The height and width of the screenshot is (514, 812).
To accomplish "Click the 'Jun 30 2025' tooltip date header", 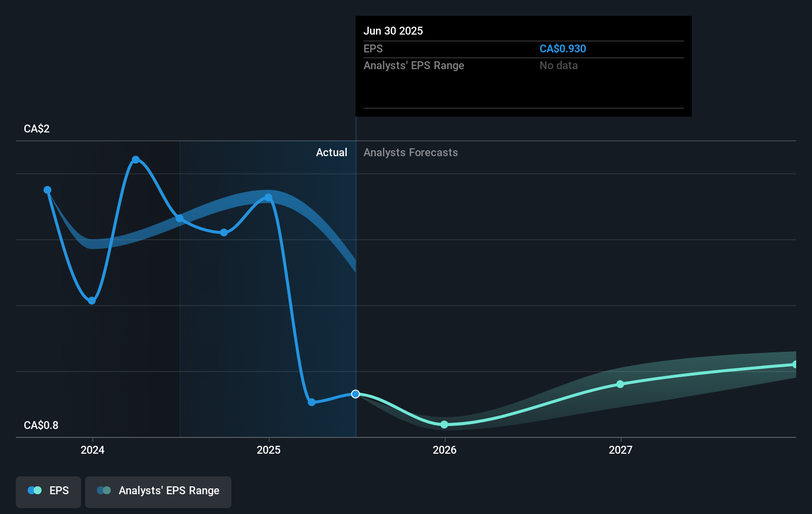I will pos(393,31).
